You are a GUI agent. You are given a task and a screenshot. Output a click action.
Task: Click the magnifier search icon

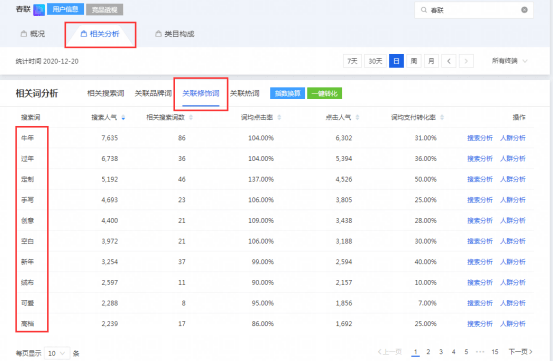(424, 10)
